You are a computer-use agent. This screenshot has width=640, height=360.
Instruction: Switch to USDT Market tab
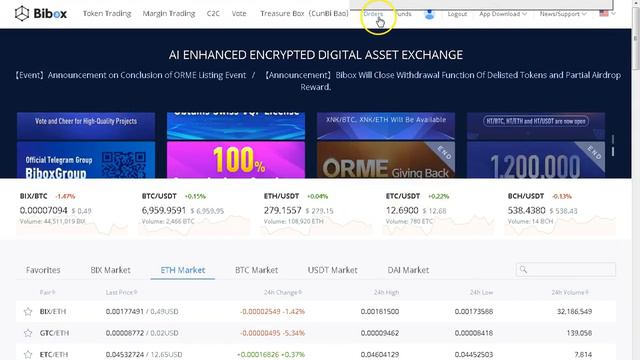pos(332,270)
